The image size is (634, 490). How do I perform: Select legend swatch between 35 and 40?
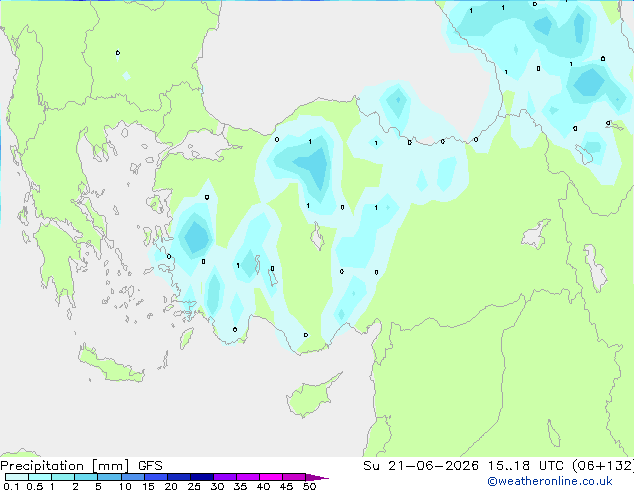click(247, 477)
